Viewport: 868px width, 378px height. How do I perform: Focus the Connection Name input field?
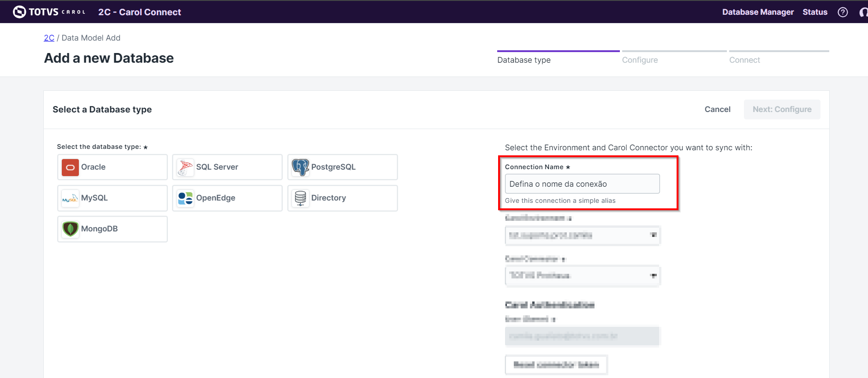582,184
